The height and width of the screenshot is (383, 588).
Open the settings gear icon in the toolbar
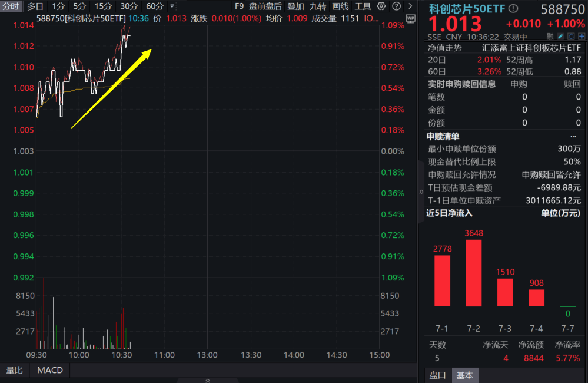tap(380, 6)
